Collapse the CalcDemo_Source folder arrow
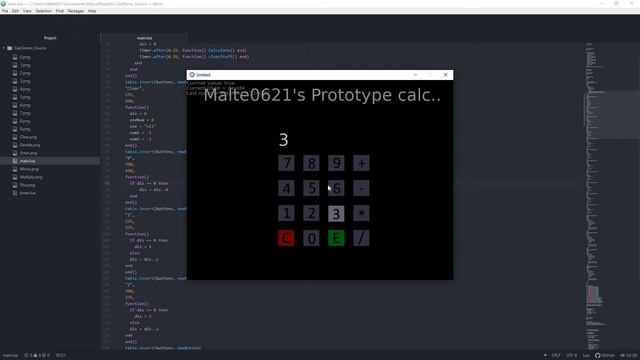Image resolution: width=640 pixels, height=360 pixels. click(4, 48)
